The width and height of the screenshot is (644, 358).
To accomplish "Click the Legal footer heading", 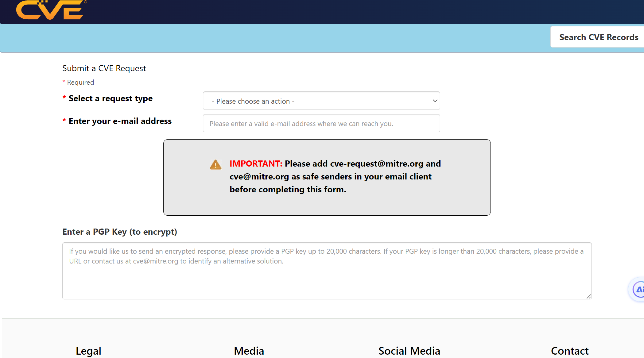I will [x=88, y=351].
